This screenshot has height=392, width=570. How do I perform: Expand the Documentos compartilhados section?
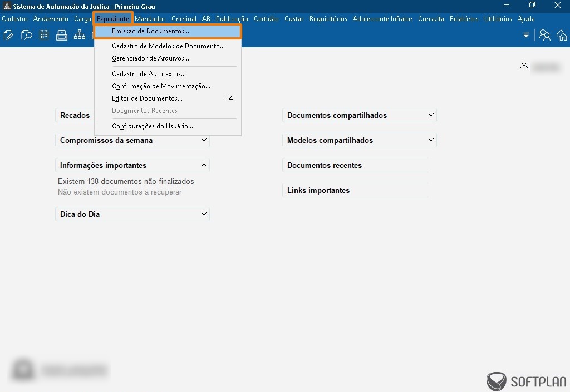(431, 115)
